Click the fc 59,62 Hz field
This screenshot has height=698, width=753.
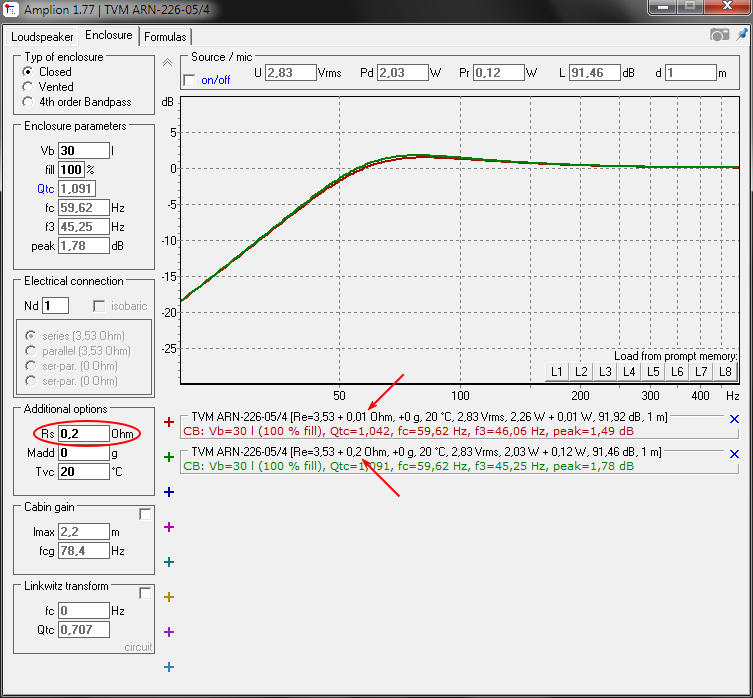pyautogui.click(x=84, y=208)
